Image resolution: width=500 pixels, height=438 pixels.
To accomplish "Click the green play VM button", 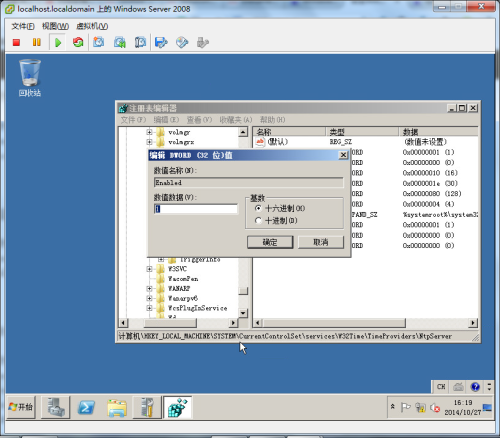I will coord(58,42).
